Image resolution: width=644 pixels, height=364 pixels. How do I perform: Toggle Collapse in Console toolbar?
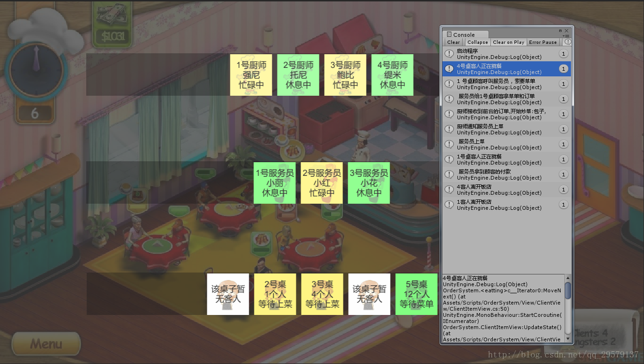point(477,42)
